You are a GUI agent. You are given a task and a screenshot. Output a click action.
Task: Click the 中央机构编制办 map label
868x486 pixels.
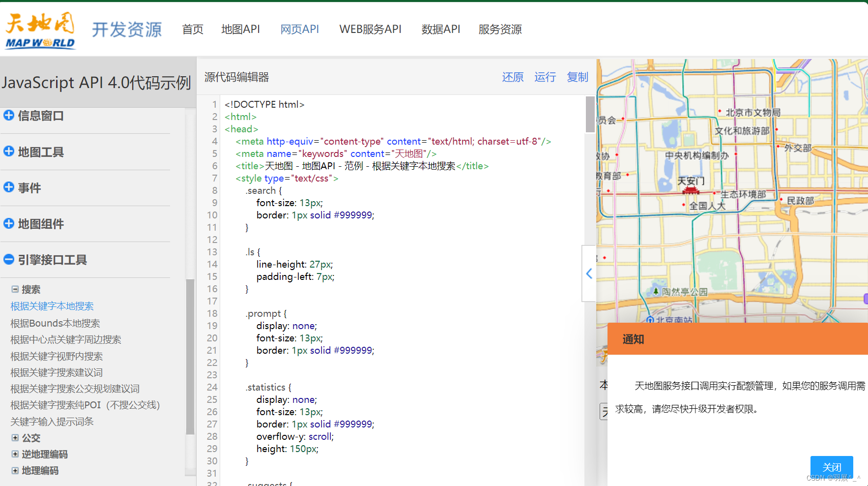click(x=696, y=155)
